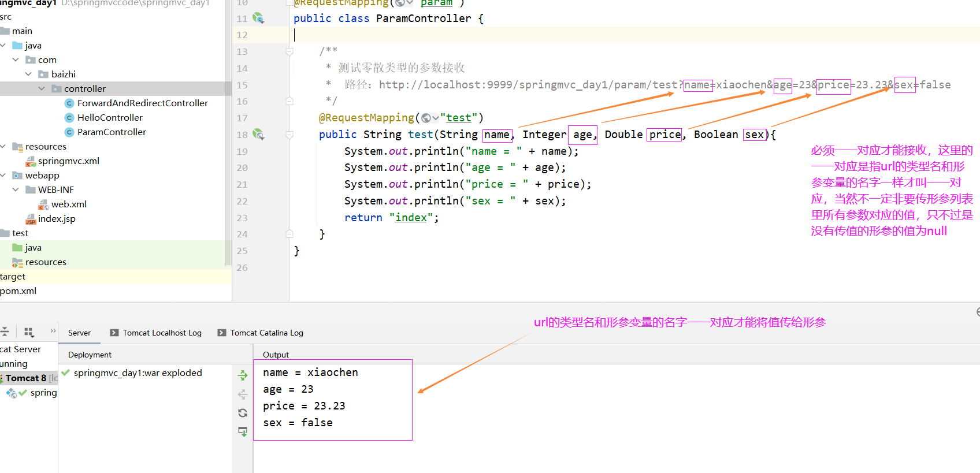Collapse the java folder under main
The width and height of the screenshot is (980, 473).
click(x=3, y=45)
